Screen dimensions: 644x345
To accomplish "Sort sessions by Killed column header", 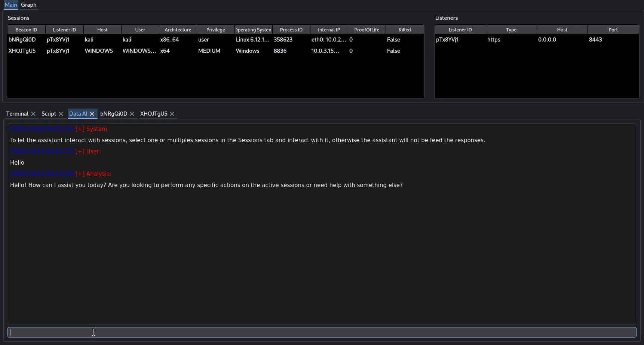I will (405, 30).
